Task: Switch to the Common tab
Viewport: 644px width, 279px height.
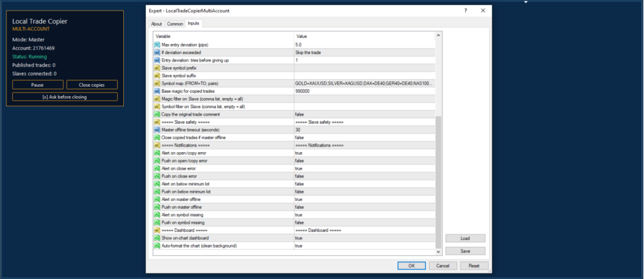Action: click(175, 24)
